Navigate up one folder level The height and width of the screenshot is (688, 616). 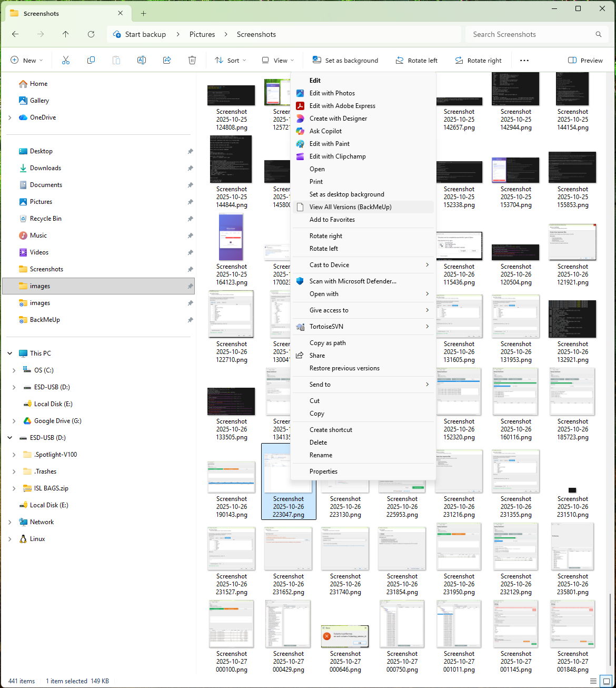pyautogui.click(x=65, y=34)
